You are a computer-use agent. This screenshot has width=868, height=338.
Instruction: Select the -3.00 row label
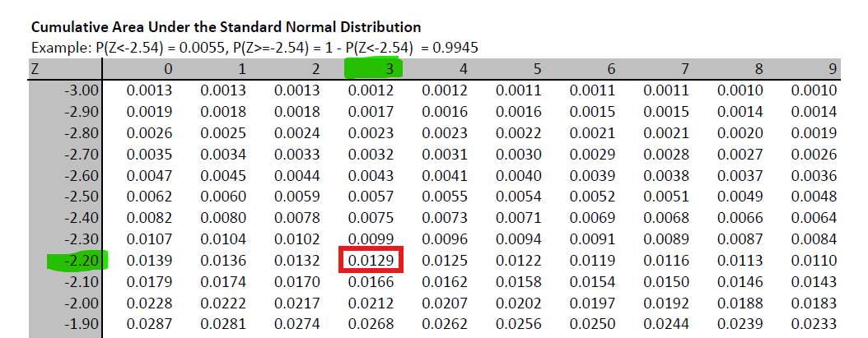[x=82, y=90]
